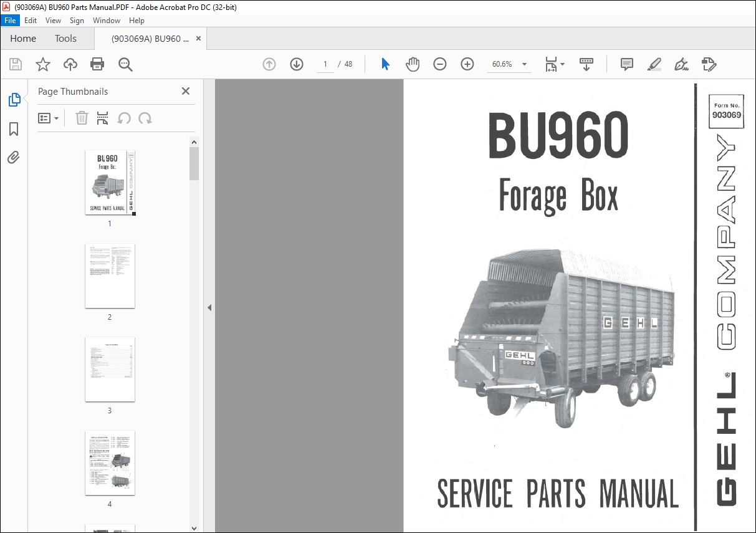This screenshot has width=756, height=533.
Task: Select page 1 thumbnail
Action: (110, 183)
